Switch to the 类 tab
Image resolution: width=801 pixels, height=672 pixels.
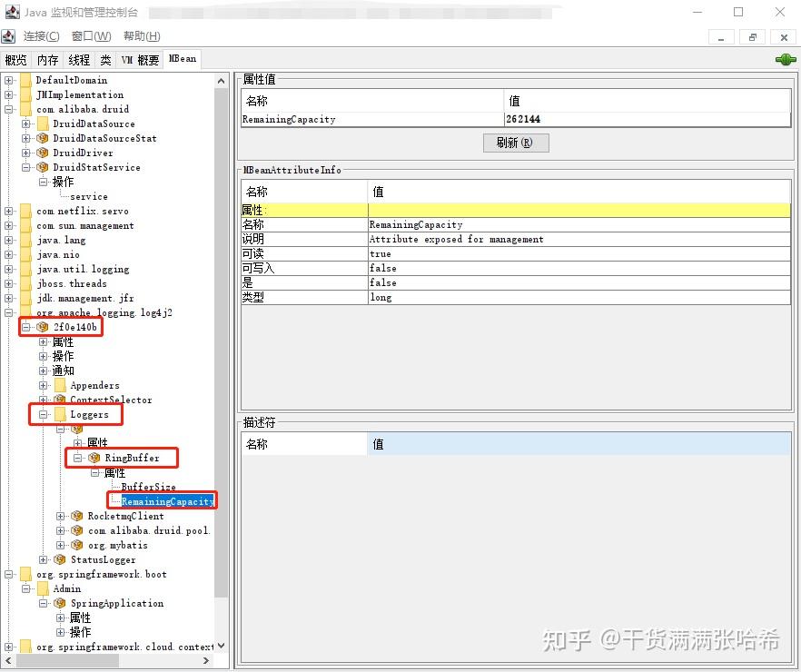(105, 60)
